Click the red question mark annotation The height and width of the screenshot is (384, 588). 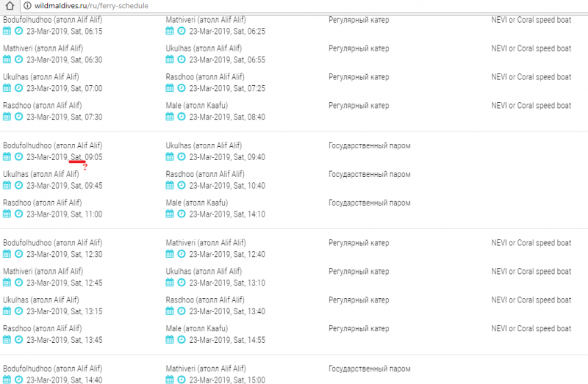[x=85, y=168]
